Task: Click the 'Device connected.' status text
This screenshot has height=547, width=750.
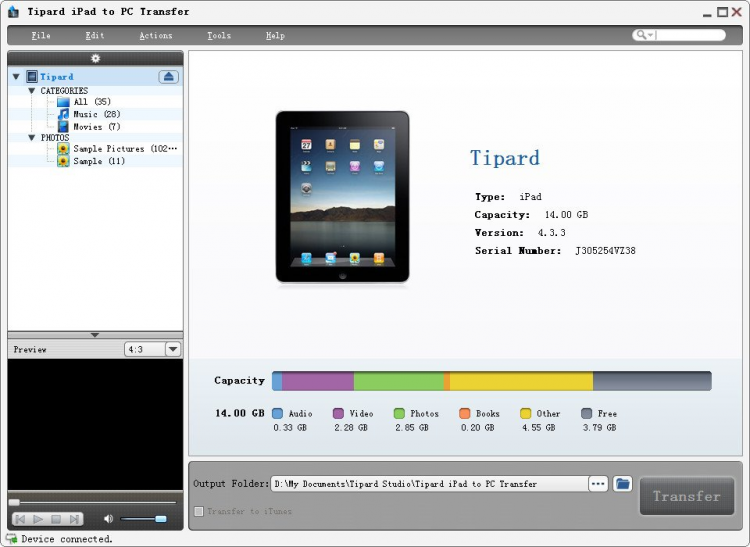Action: (67, 539)
